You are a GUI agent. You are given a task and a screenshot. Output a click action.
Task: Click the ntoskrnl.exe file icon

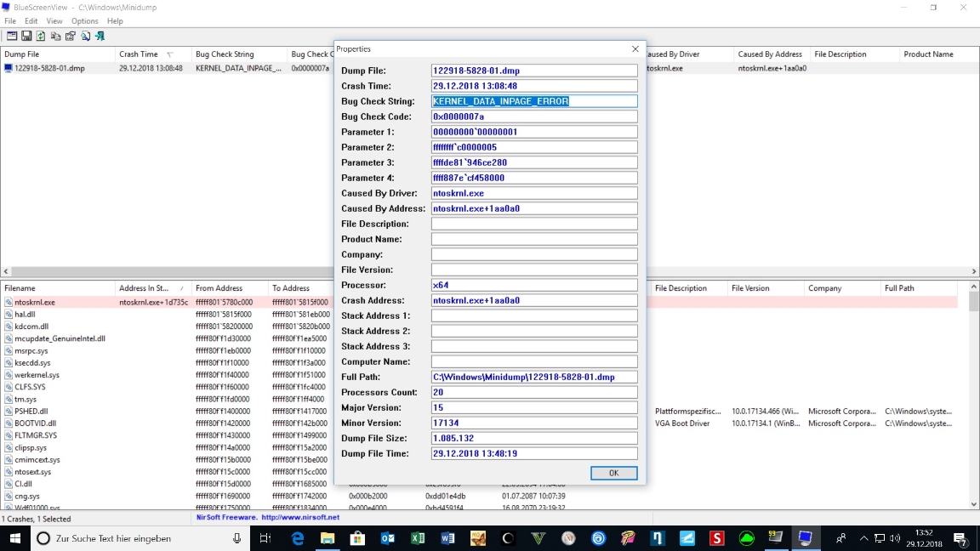9,303
